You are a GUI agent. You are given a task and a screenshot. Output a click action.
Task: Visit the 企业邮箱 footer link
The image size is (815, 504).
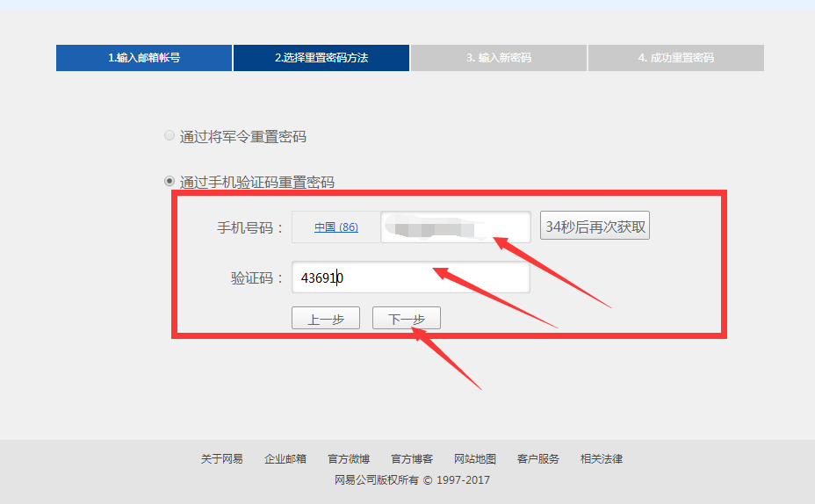pyautogui.click(x=285, y=459)
